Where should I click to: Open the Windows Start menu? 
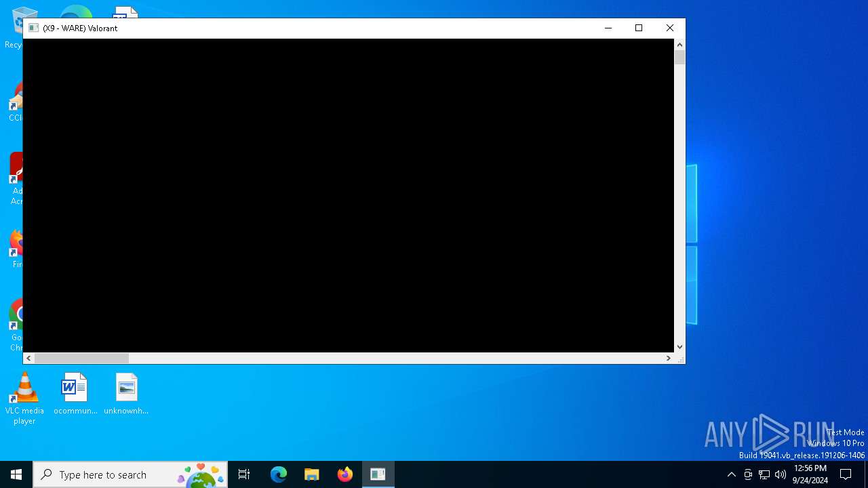tap(16, 474)
